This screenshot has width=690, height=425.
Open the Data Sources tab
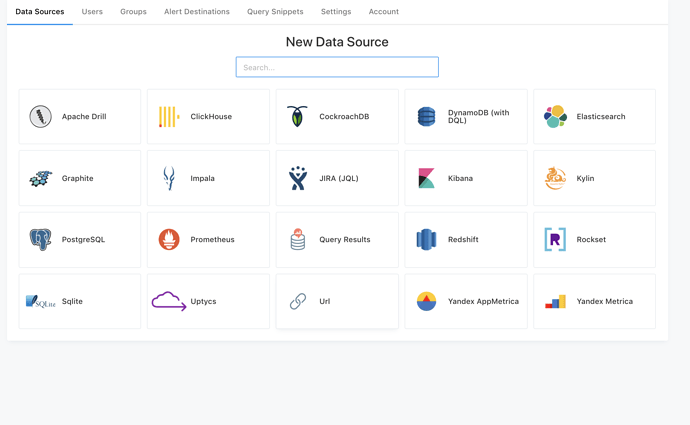coord(40,12)
